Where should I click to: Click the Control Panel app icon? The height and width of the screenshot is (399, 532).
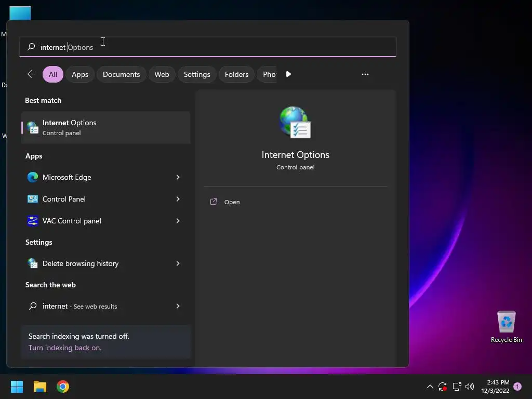[x=33, y=199]
